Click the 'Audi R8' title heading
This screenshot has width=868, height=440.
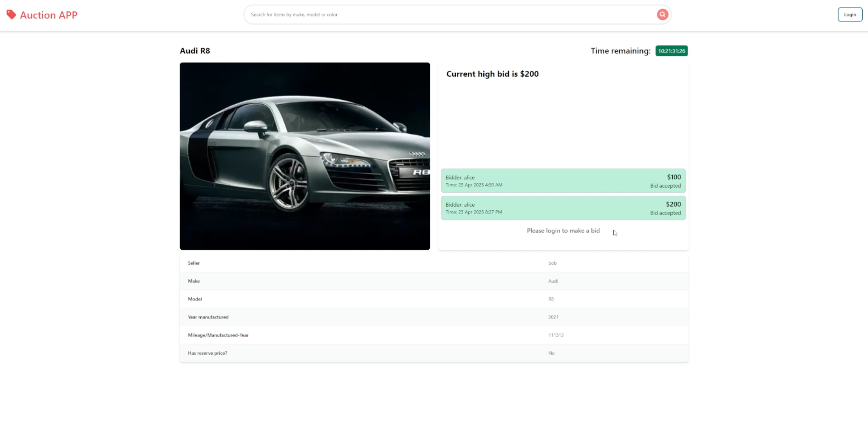[x=195, y=51]
